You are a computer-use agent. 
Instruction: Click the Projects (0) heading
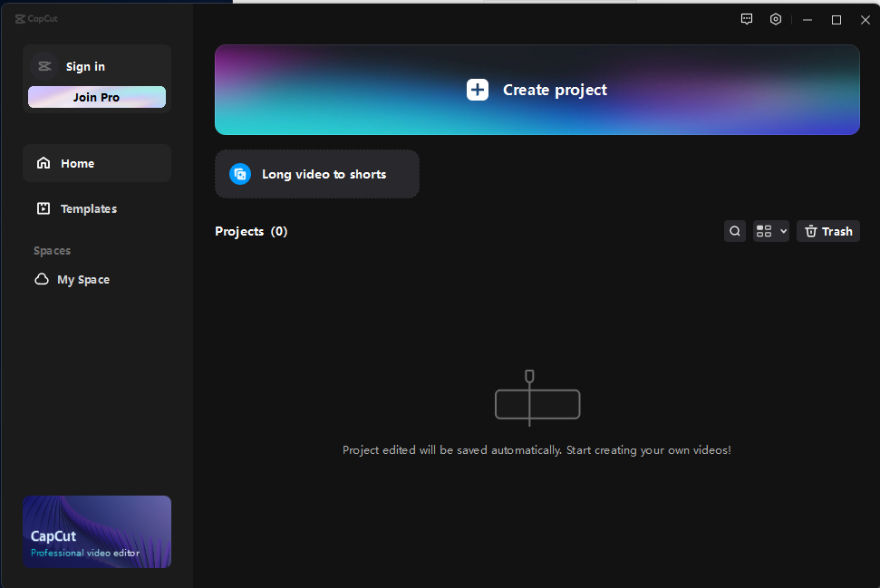click(251, 231)
